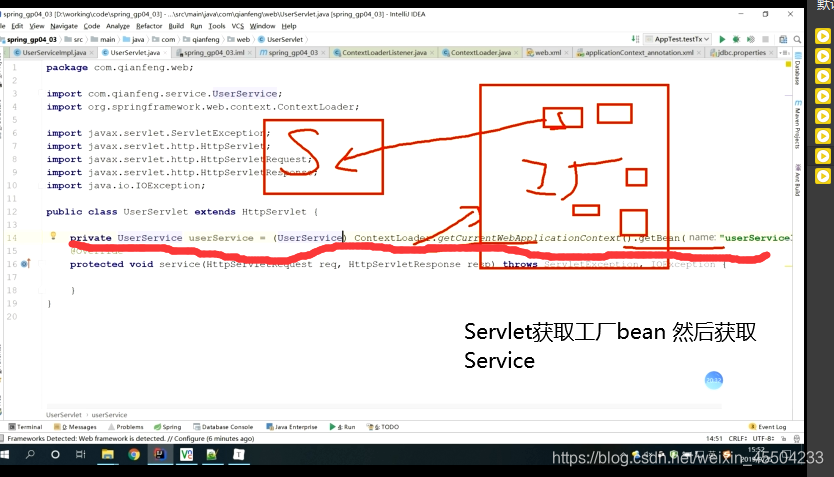
Task: Open the Run menu
Action: 196,26
